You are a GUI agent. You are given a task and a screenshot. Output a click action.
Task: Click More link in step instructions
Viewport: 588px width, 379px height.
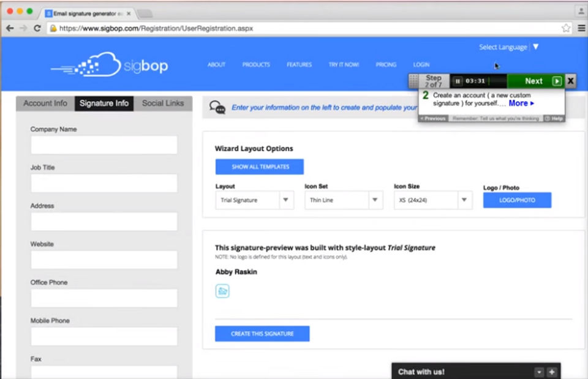point(521,103)
